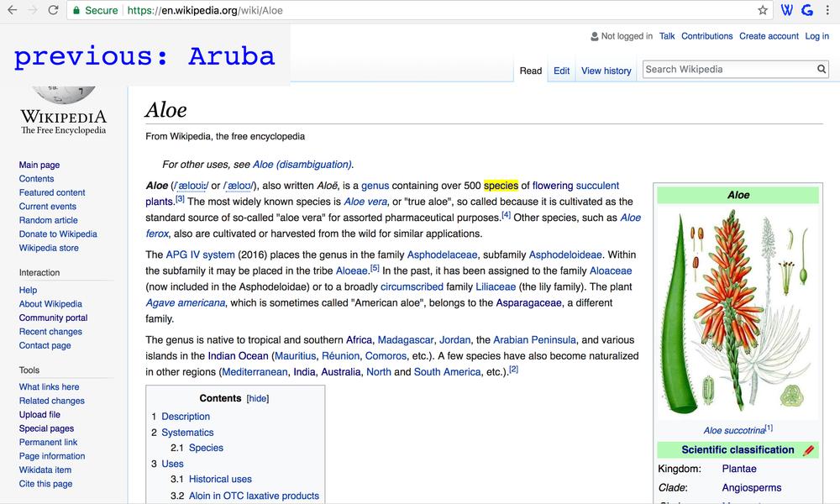
Task: Hide the Contents table using [hide]
Action: click(258, 398)
